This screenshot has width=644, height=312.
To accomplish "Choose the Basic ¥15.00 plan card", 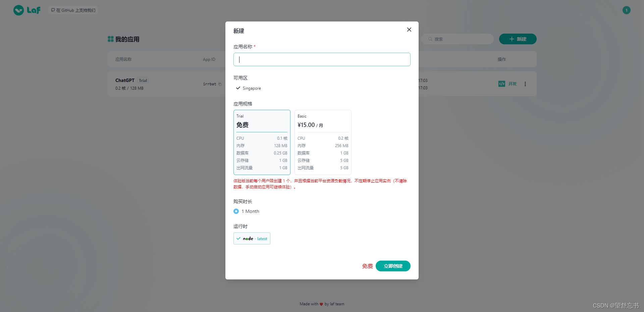I will coord(323,142).
